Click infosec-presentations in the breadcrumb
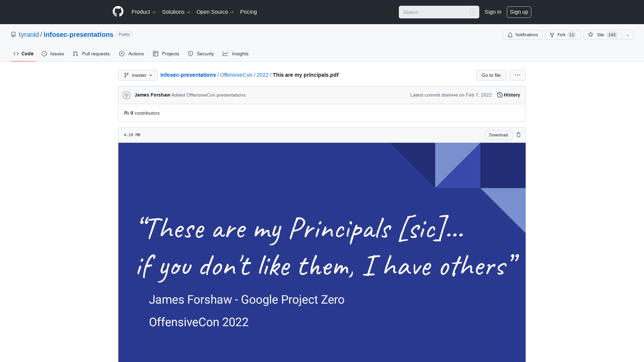644x362 pixels. pos(188,75)
